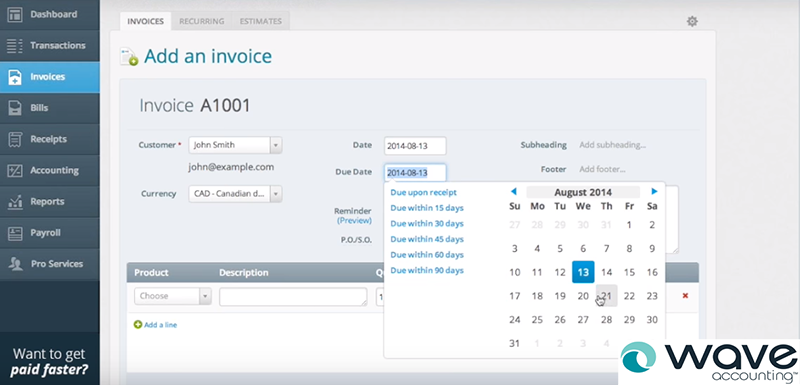This screenshot has width=800, height=385.
Task: Select Due within 15 days
Action: tap(427, 208)
